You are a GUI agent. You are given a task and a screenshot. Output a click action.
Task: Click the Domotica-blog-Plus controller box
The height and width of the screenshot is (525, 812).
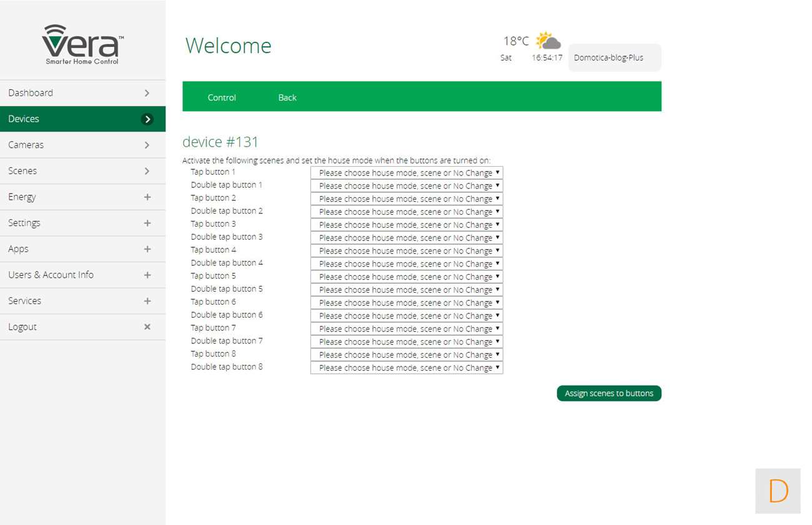pyautogui.click(x=614, y=58)
